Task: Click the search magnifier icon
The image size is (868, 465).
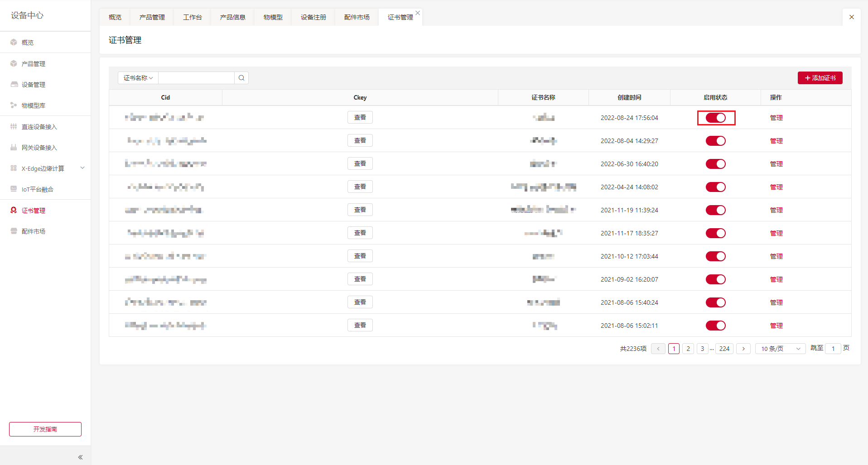Action: pyautogui.click(x=241, y=78)
